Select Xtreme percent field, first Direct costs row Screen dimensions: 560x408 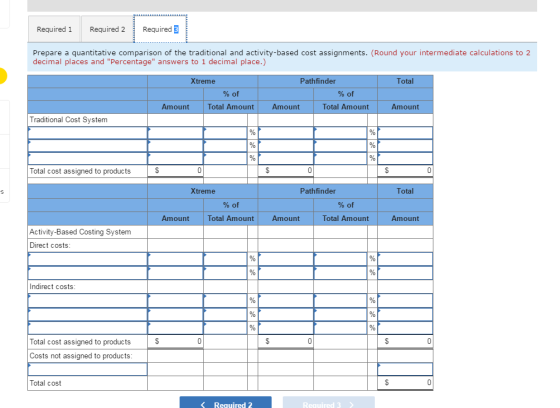[x=225, y=259]
